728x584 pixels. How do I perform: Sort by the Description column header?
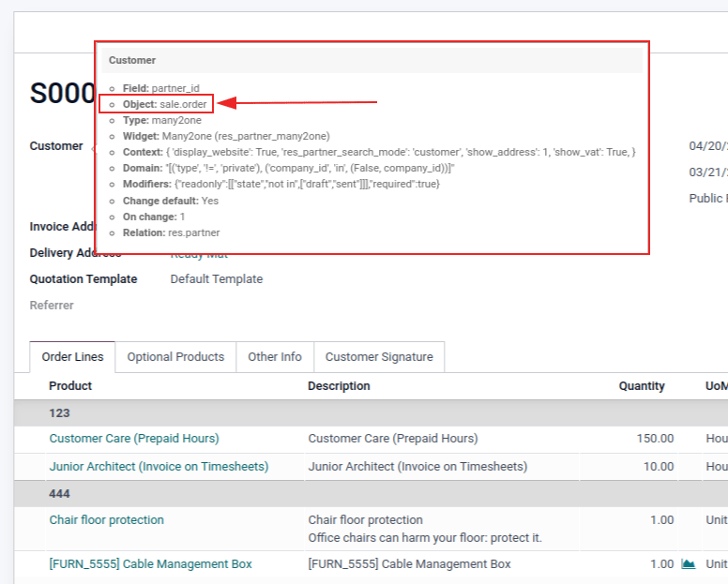tap(339, 386)
